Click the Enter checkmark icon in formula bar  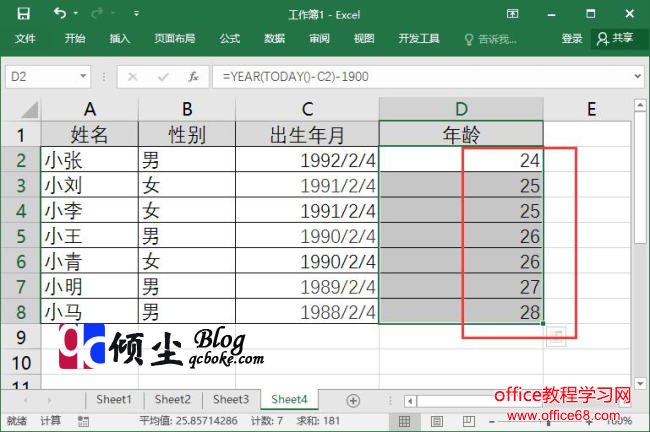pos(163,77)
